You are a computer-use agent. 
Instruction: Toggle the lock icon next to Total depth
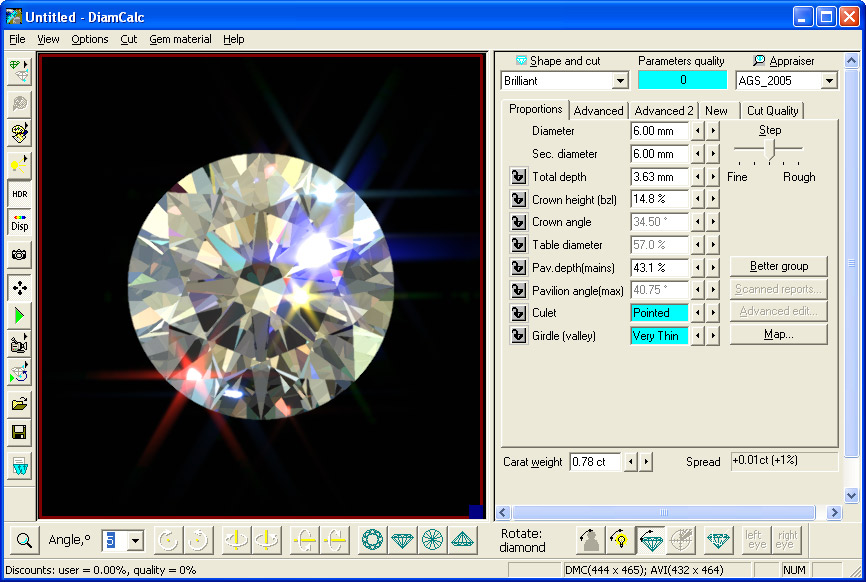[518, 177]
